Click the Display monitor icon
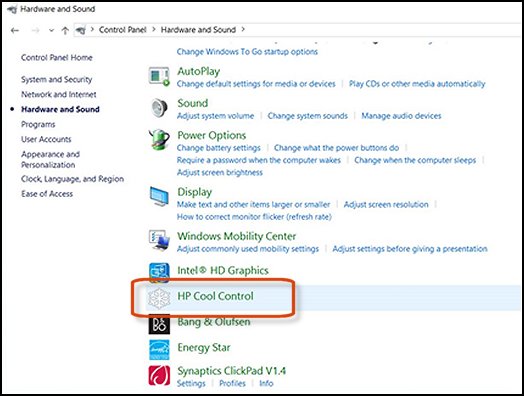Screen dimensions: 524x396 (x=159, y=196)
